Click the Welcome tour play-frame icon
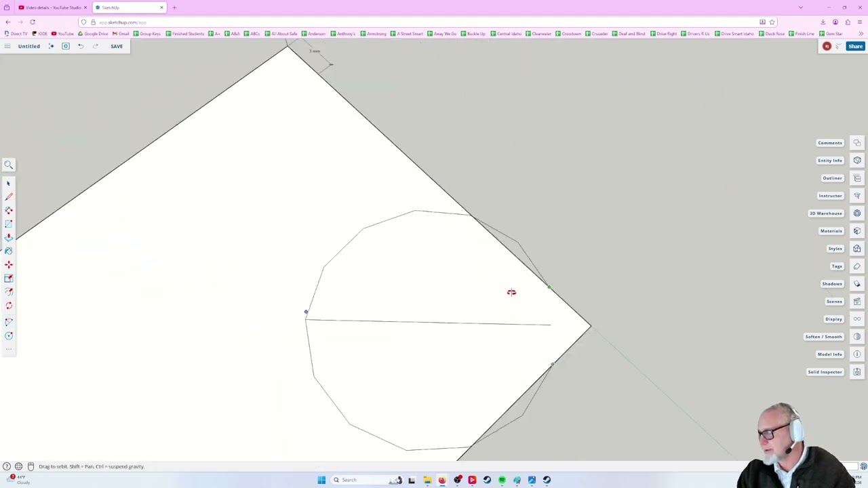Screen dimensions: 868x488 coord(66,46)
